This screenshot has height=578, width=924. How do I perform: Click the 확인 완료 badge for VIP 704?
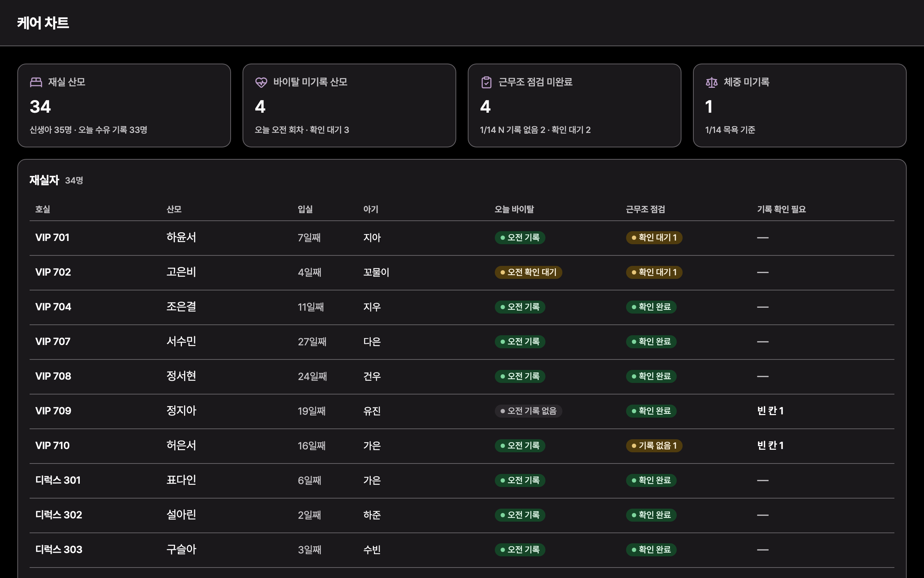click(651, 307)
